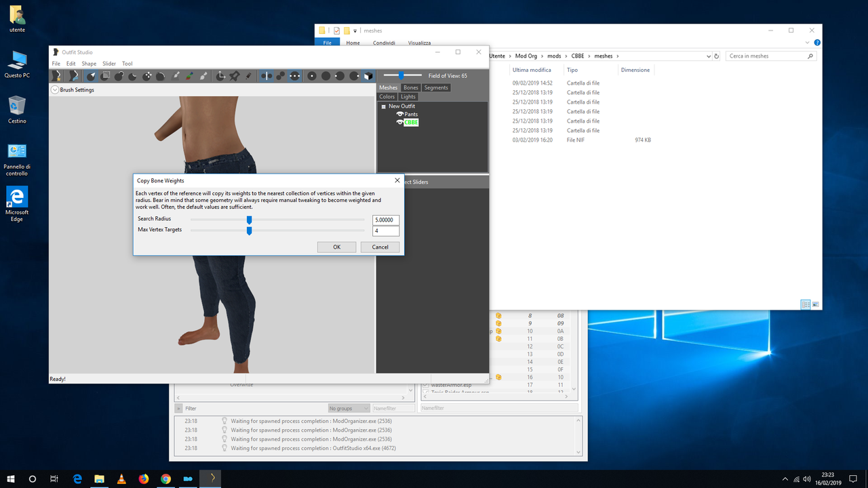Open the Colors tab
The height and width of the screenshot is (488, 868).
point(387,97)
